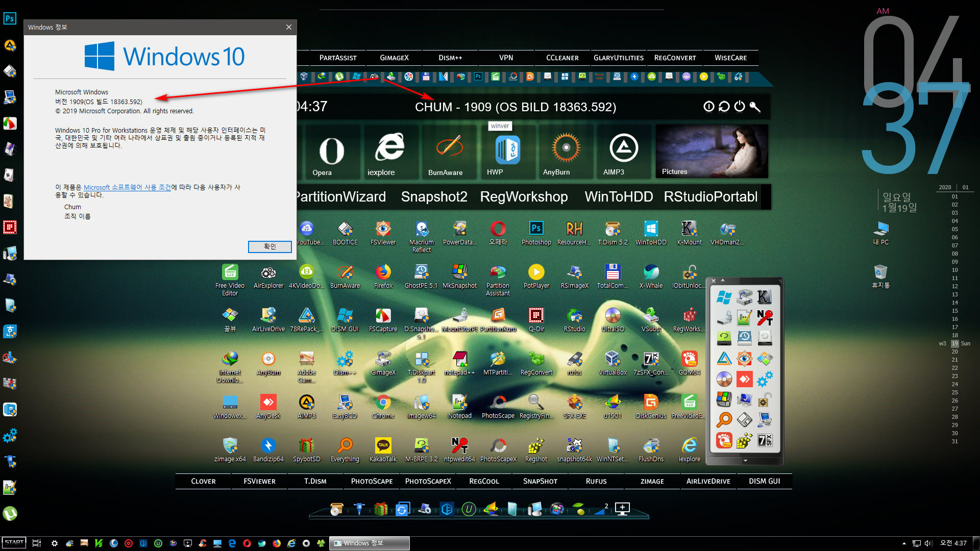Open the Microsoft 소프트웨어 사용 조건 link
This screenshot has width=980, height=551.
(127, 187)
